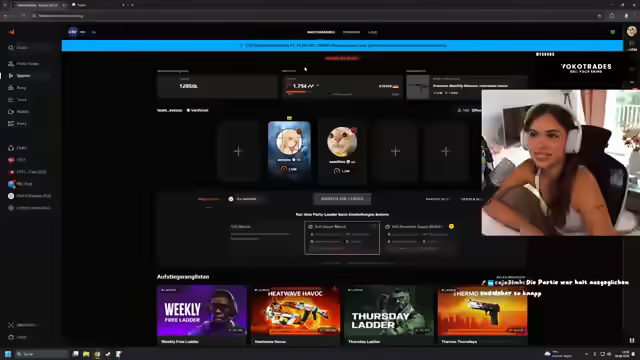
Task: Open the third club entry in sidebar
Action: [27, 172]
